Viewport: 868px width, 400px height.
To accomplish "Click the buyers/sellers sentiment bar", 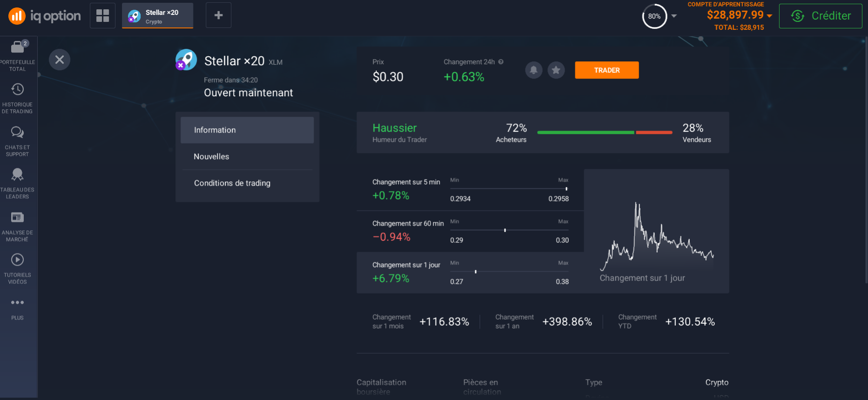I will [x=605, y=133].
